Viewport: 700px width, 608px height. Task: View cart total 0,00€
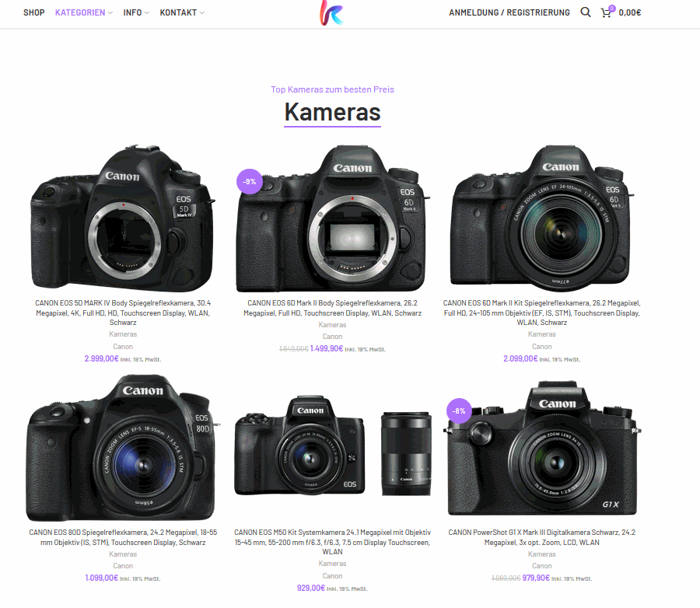629,12
